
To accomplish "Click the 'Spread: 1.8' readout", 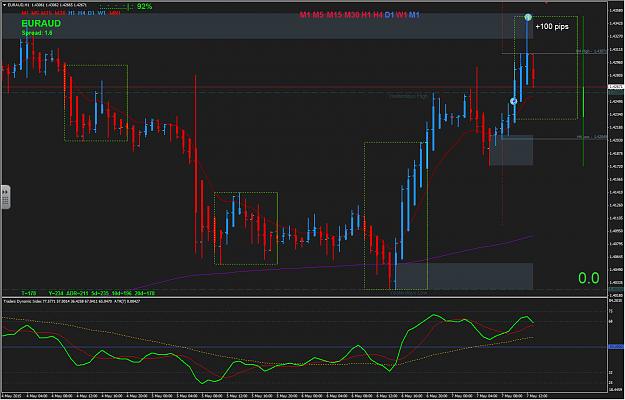I will (37, 33).
